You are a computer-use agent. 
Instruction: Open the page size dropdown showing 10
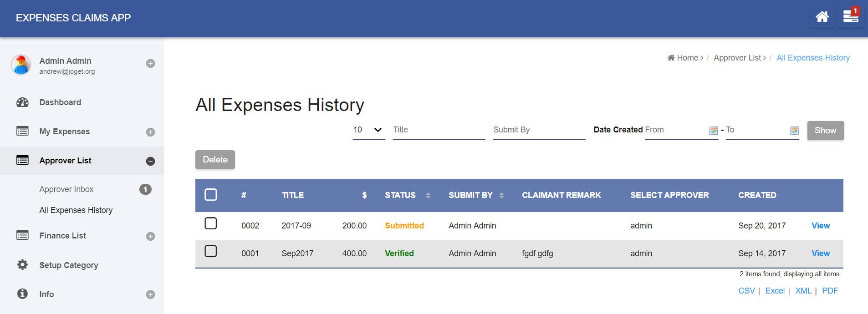click(x=368, y=130)
